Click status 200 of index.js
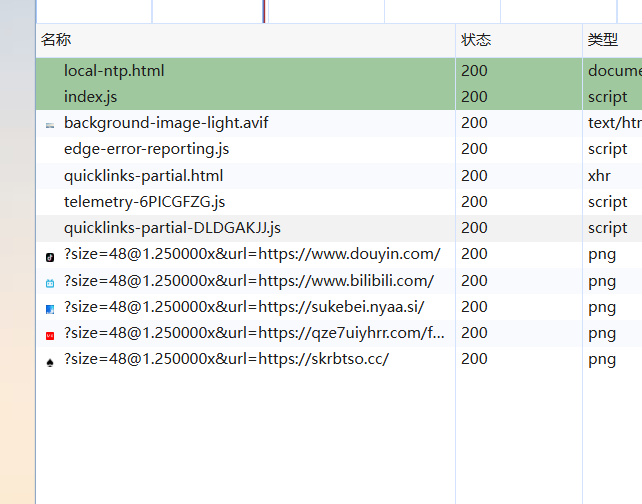Viewport: 642px width, 504px height. pos(474,97)
